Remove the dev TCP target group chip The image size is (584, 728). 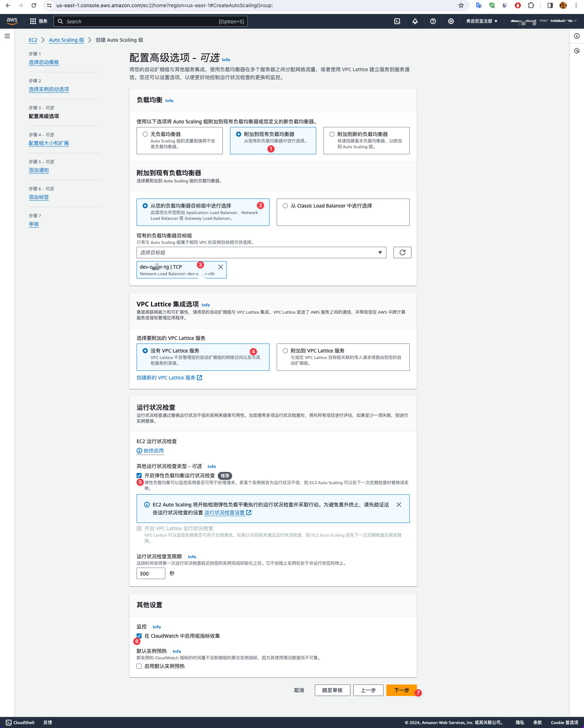tap(221, 267)
